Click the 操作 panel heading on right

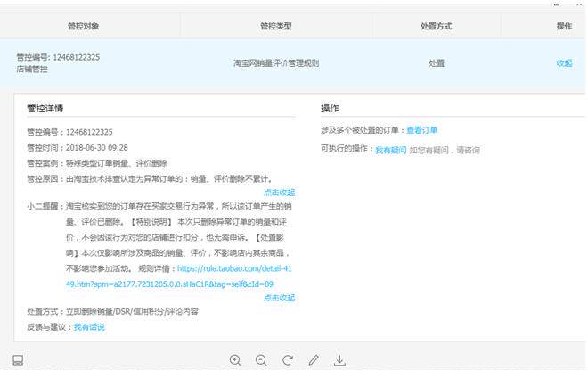pyautogui.click(x=330, y=109)
